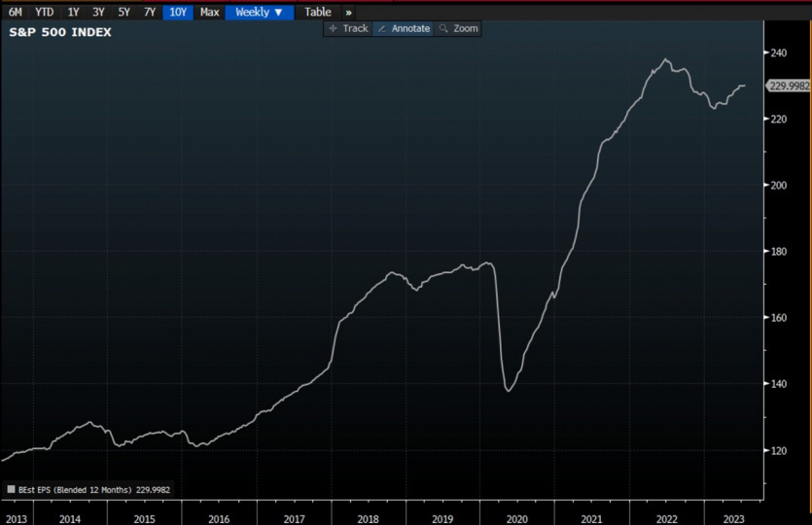Click the 160 y-axis label

778,318
